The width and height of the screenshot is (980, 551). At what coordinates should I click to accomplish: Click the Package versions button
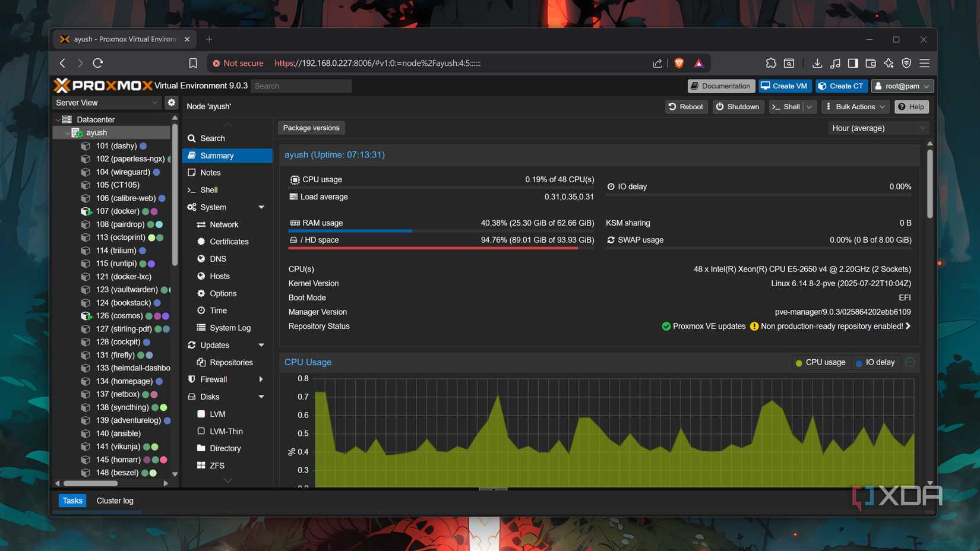click(x=311, y=128)
